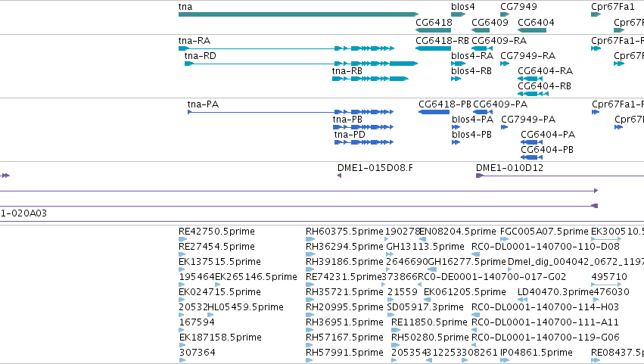Click the CG6404-RB transcript label
The image size is (644, 364).
pos(544,86)
